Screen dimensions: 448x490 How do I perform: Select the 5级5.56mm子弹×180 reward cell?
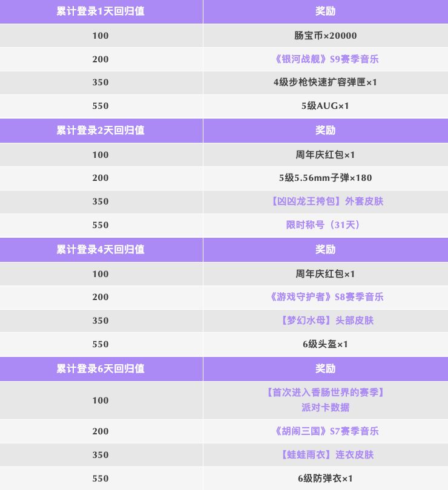pos(325,178)
